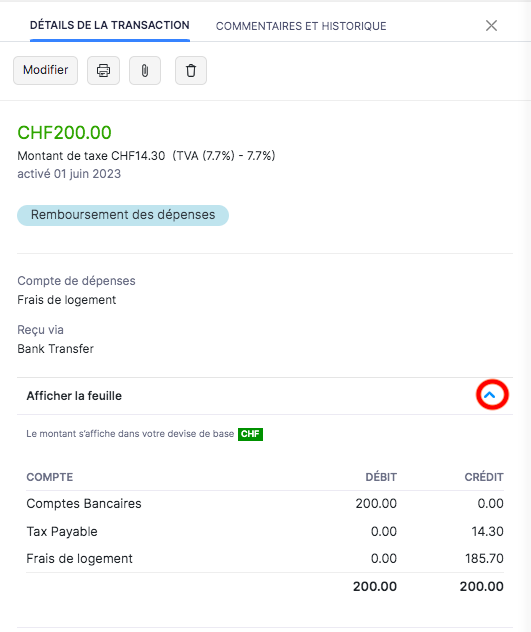Select the Frais de logement journal row
The width and height of the screenshot is (531, 632).
pyautogui.click(x=265, y=559)
